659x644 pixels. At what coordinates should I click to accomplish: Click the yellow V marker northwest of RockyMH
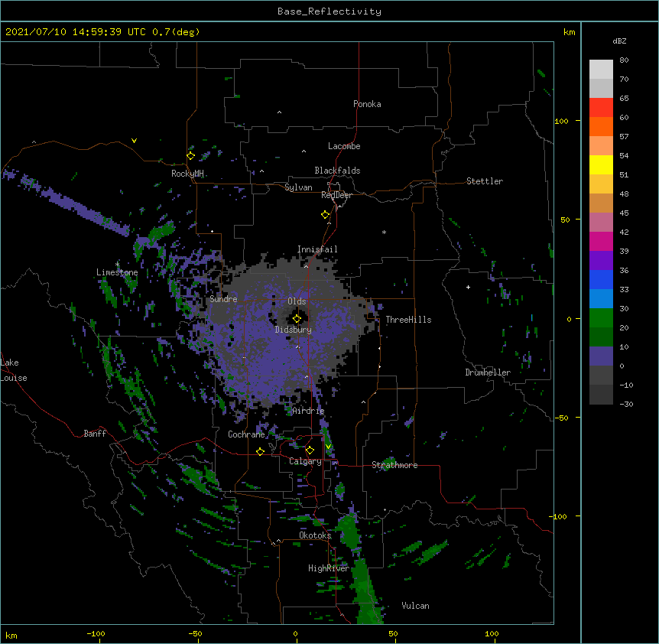point(134,141)
